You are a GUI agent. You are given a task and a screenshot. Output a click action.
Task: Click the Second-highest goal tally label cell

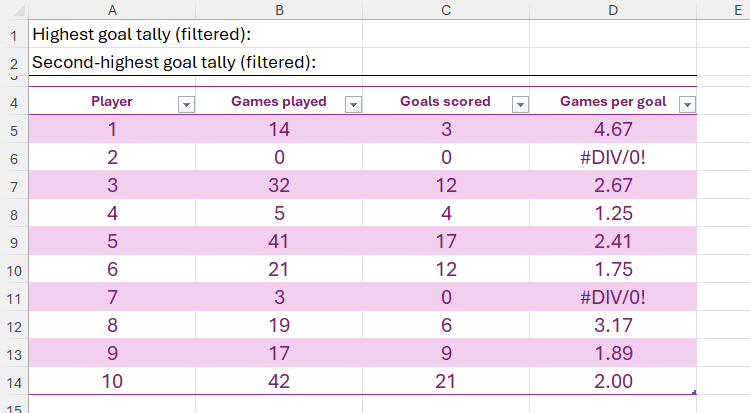[174, 62]
